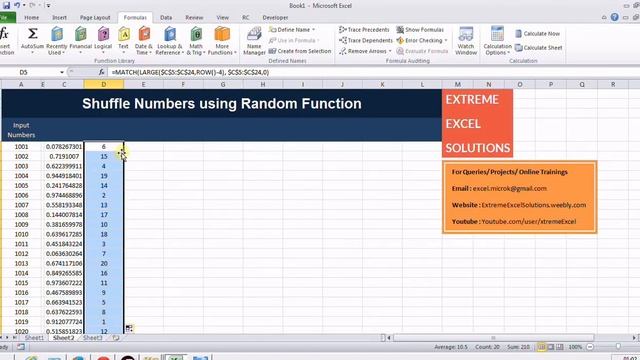Expand the Name Box dropdown
Screen dimensions: 640x360
click(x=62, y=72)
